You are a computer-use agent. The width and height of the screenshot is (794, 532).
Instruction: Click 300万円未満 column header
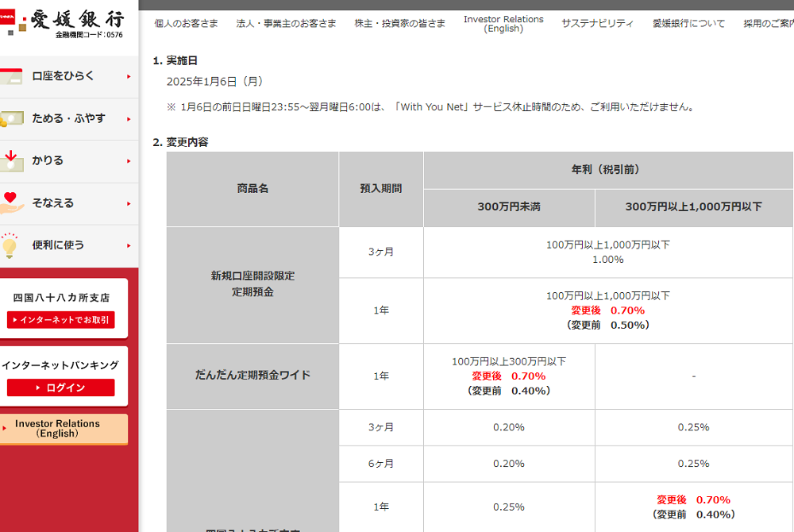(509, 207)
